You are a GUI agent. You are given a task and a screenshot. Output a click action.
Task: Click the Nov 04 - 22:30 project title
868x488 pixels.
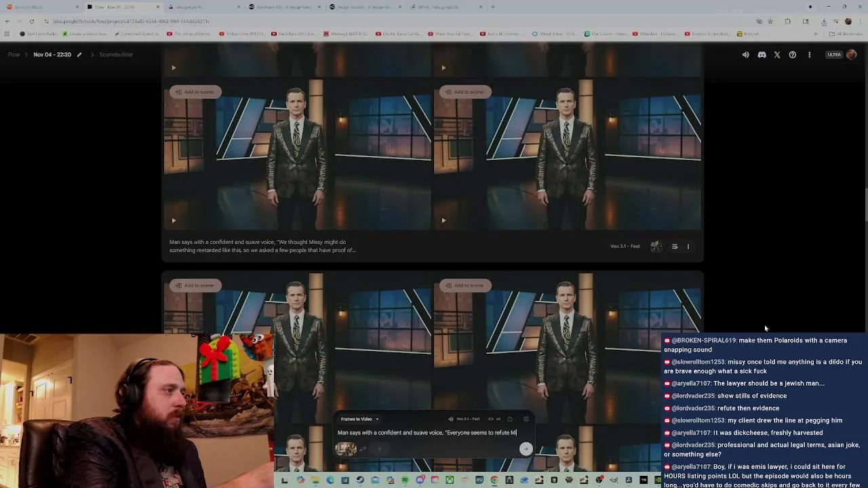(52, 54)
